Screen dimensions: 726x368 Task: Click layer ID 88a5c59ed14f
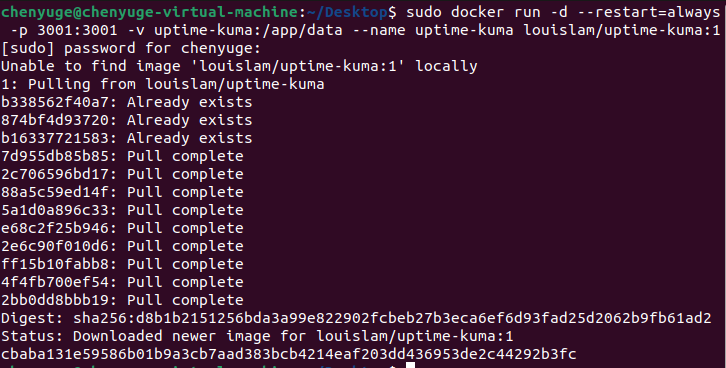click(55, 192)
